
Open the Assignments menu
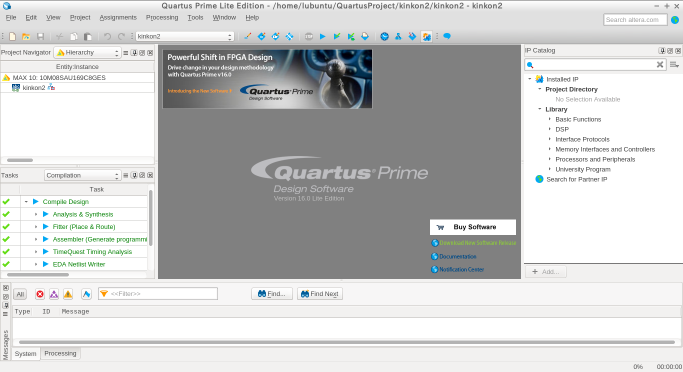118,17
